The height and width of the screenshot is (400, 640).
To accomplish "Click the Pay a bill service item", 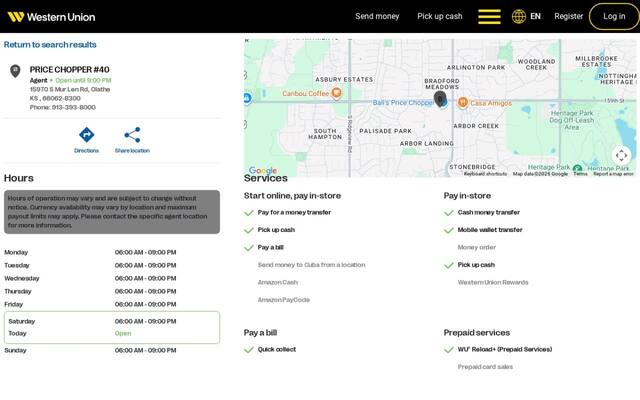I will 270,247.
